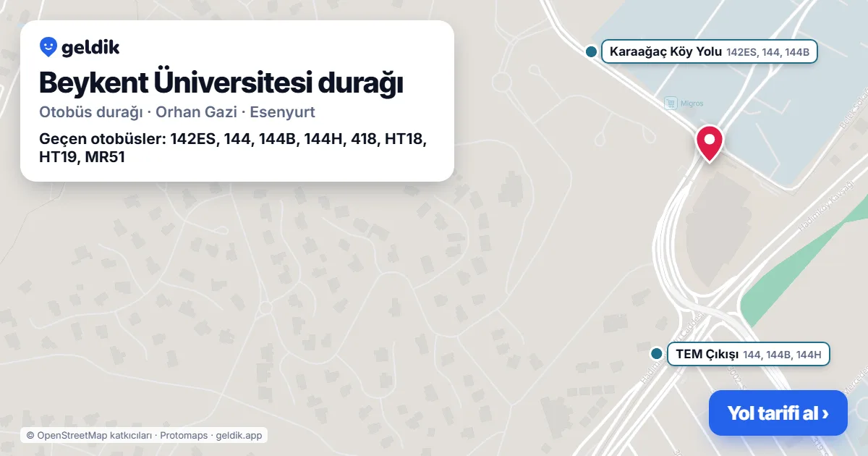This screenshot has height=456, width=868.
Task: Click the red location pin on map
Action: 710,143
